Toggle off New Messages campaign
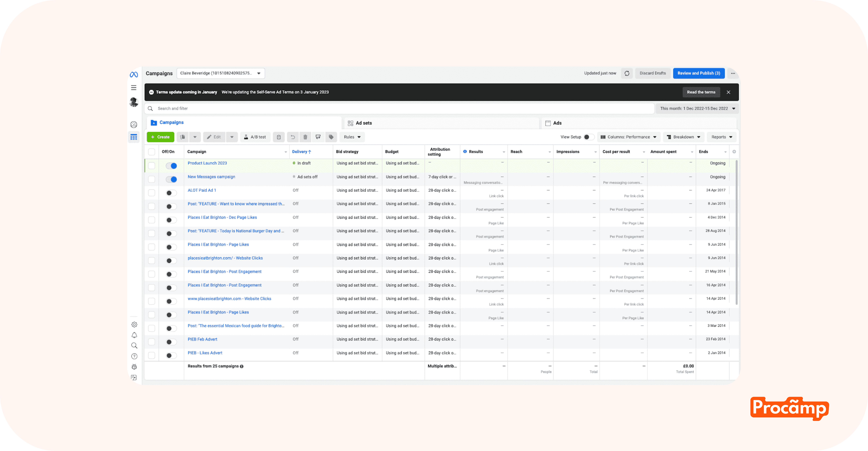 coord(171,179)
